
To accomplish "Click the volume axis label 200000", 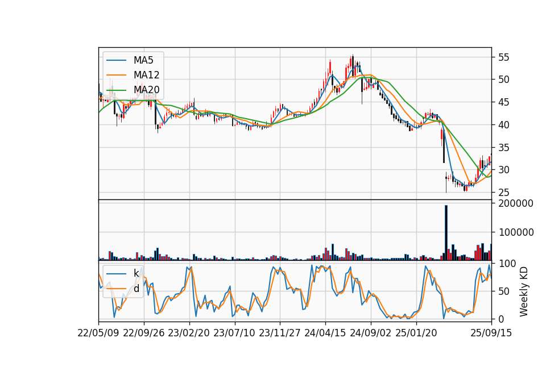I will point(516,203).
